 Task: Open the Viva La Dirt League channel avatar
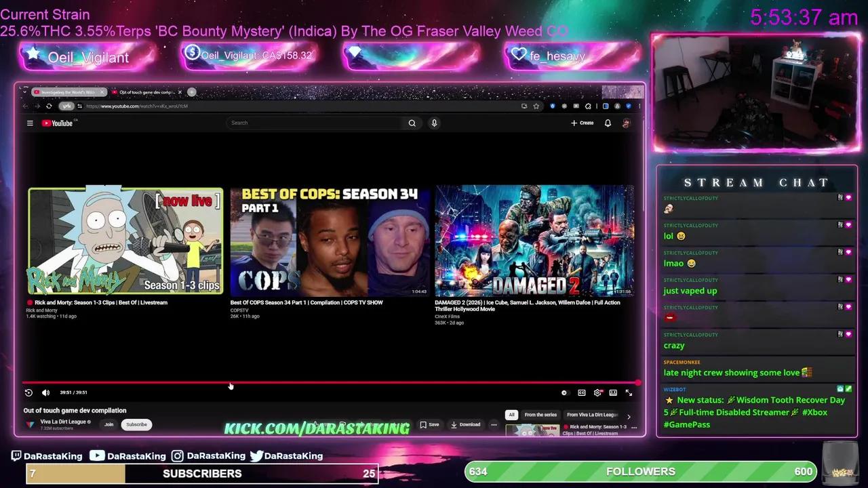tap(30, 424)
